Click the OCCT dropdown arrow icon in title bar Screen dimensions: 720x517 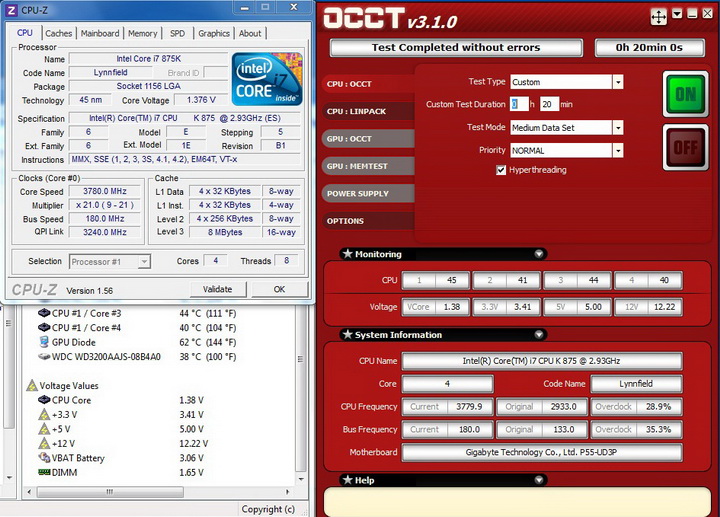coord(677,14)
